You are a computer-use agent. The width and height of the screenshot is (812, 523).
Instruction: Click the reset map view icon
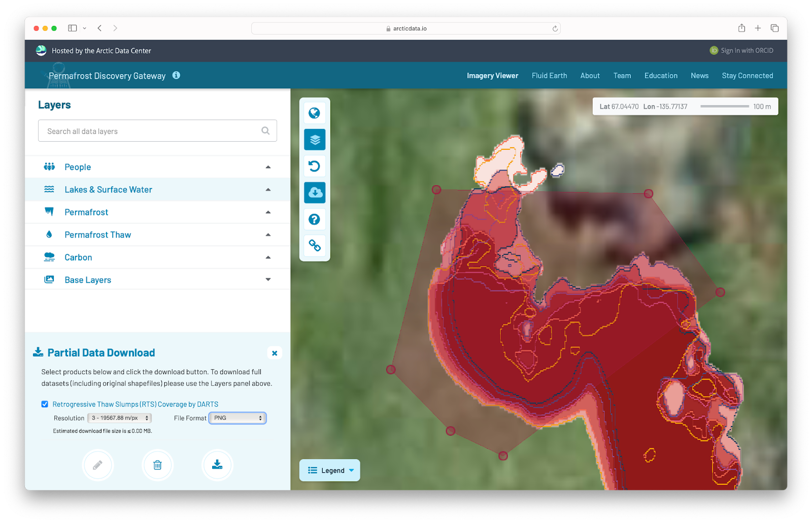[315, 166]
